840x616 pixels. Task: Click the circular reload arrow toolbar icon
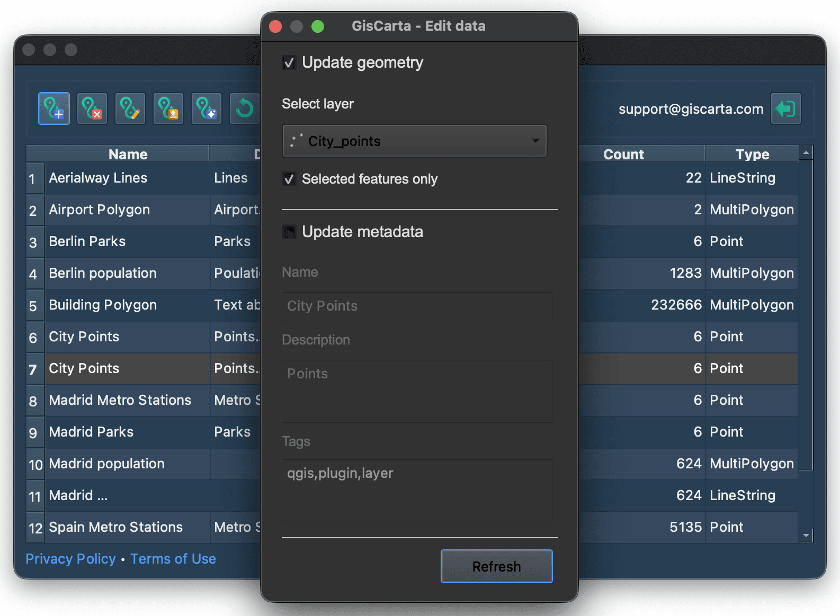point(244,108)
